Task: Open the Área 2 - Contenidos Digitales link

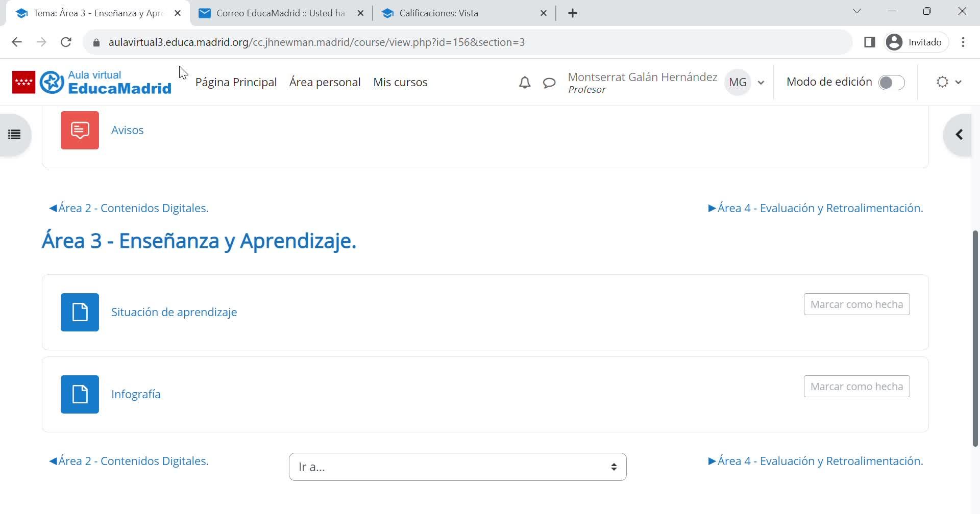Action: point(129,208)
